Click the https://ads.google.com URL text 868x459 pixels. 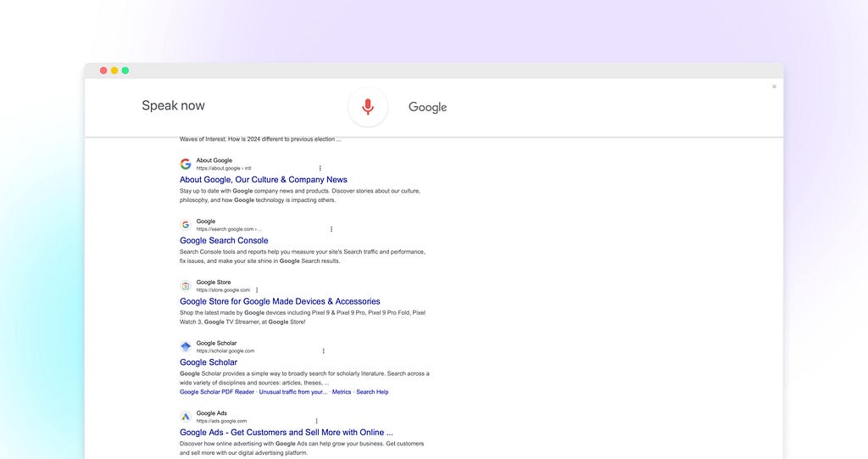[221, 421]
